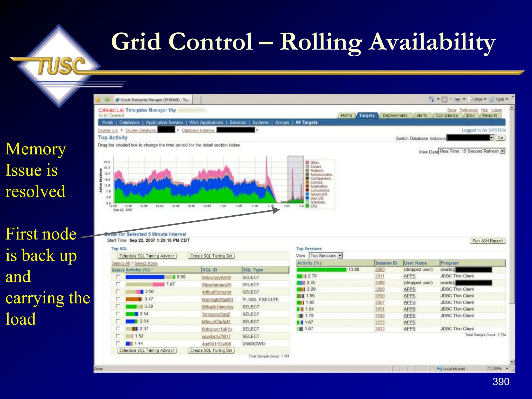Viewport: 532px width, 399px height.
Task: Click the Select All link
Action: click(x=121, y=263)
